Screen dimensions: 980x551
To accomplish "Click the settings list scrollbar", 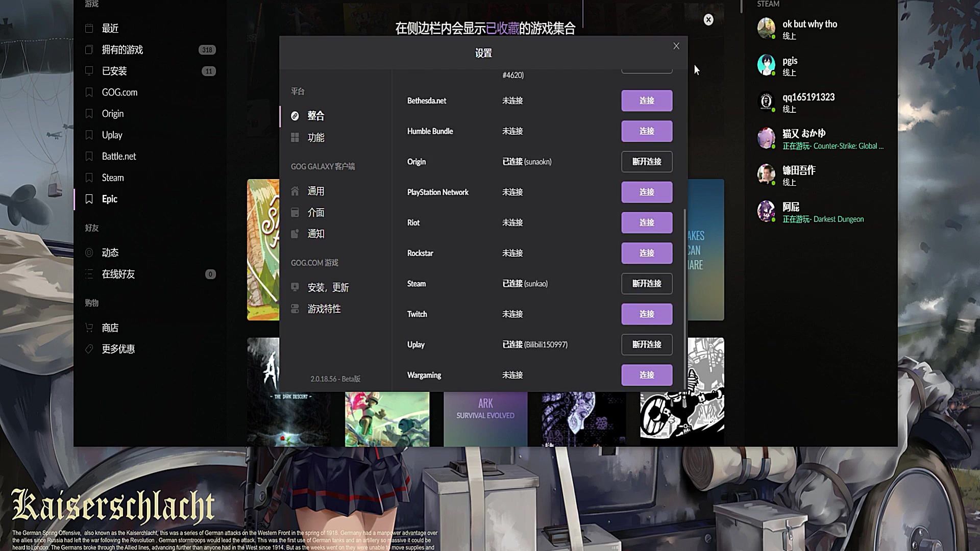I will coord(684,299).
